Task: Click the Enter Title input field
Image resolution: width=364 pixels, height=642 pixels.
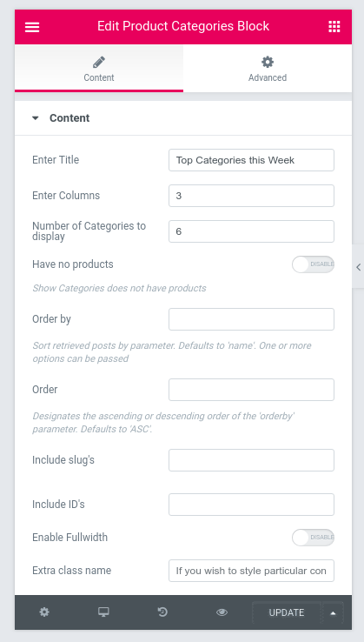Action: (251, 160)
